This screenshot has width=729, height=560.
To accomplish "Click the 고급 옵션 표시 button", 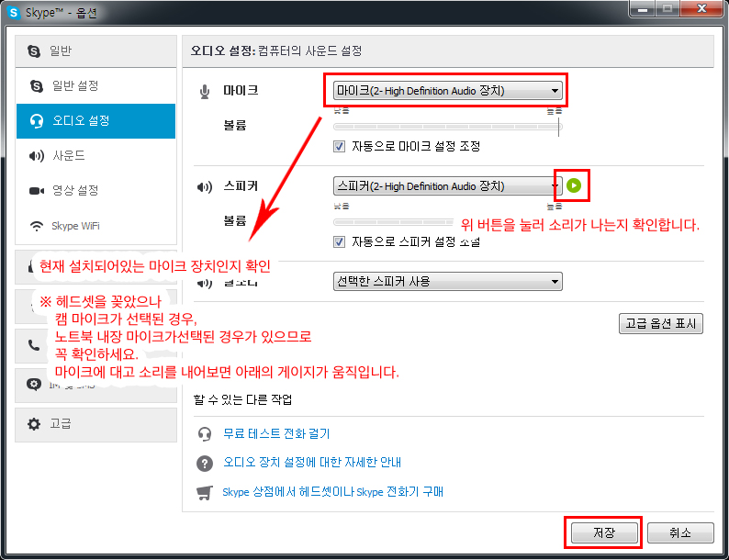I will 661,323.
